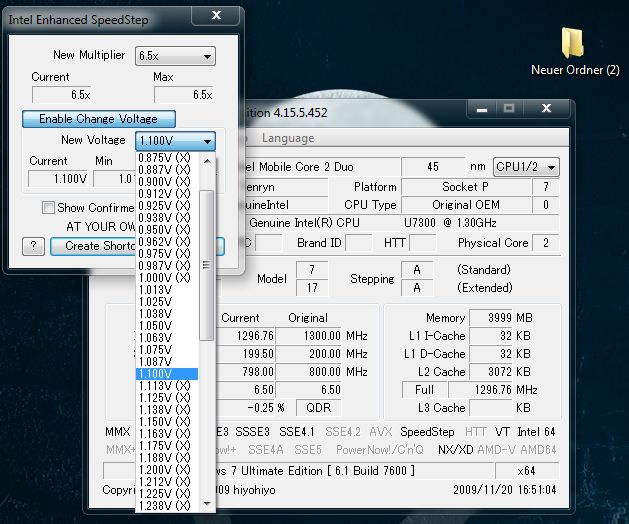Click the Current multiplier 6.5x field

click(x=62, y=95)
